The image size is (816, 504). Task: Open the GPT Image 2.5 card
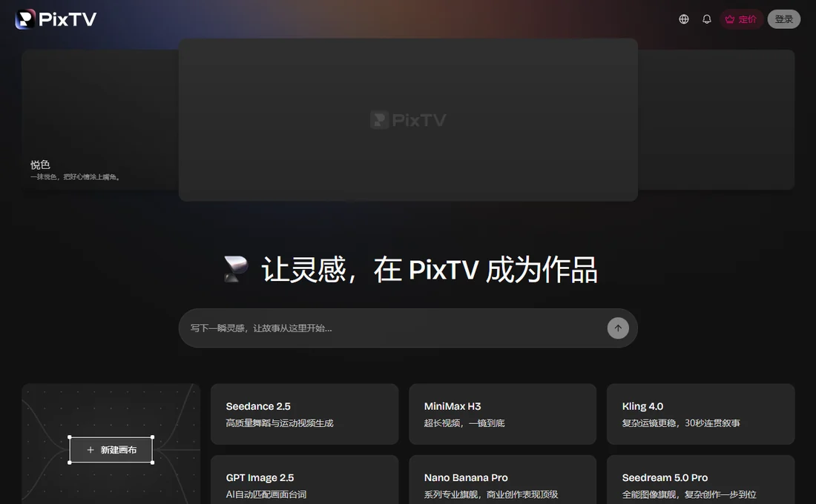point(304,480)
